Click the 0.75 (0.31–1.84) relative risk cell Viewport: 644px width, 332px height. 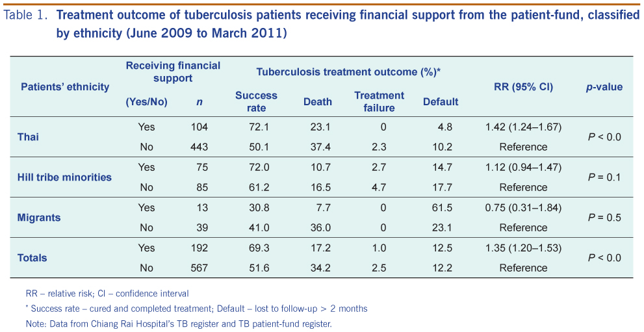[523, 208]
